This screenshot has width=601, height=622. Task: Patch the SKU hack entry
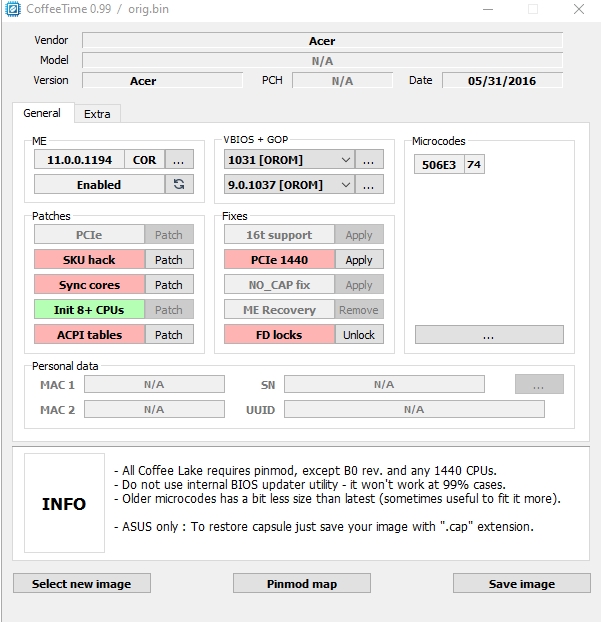169,259
